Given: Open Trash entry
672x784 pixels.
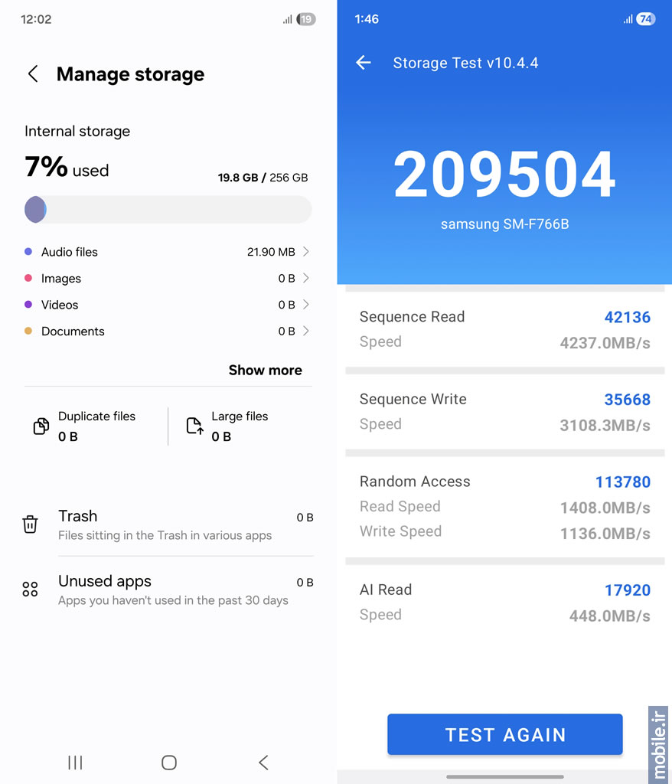Looking at the screenshot, I should 168,524.
